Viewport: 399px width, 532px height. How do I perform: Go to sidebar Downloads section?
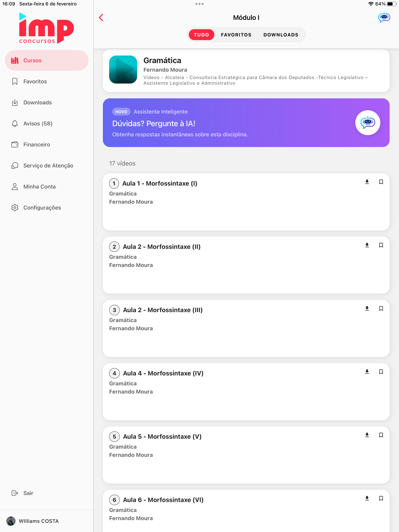[47, 102]
